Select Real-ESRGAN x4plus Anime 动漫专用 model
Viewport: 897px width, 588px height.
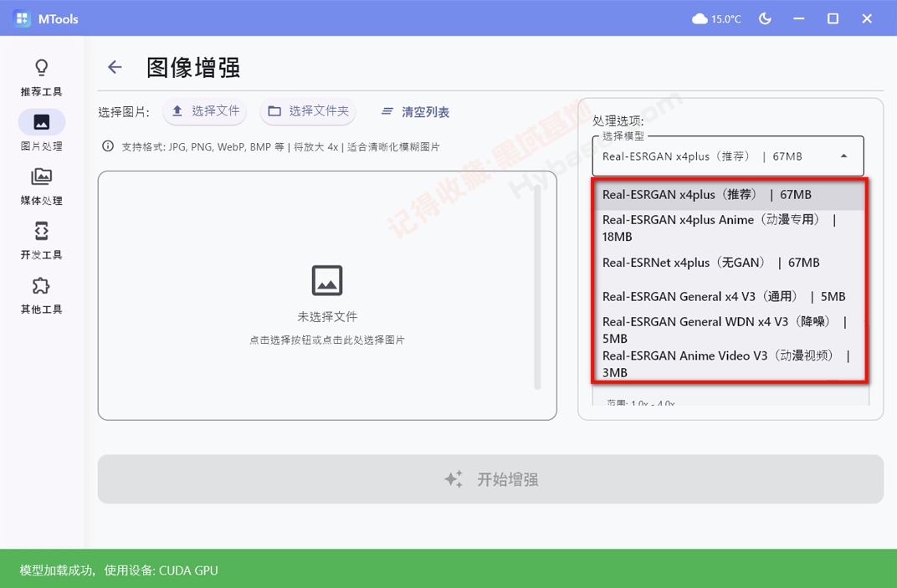point(720,228)
